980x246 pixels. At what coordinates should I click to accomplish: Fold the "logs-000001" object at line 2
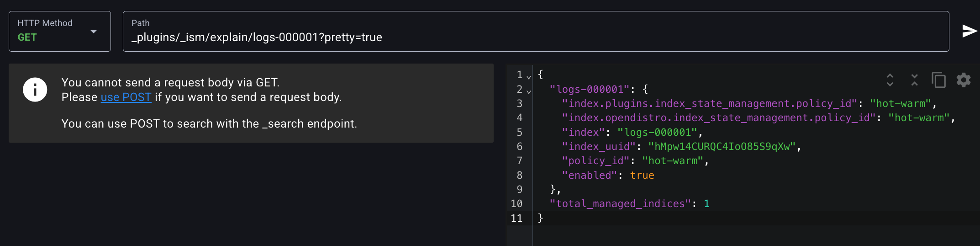(529, 91)
